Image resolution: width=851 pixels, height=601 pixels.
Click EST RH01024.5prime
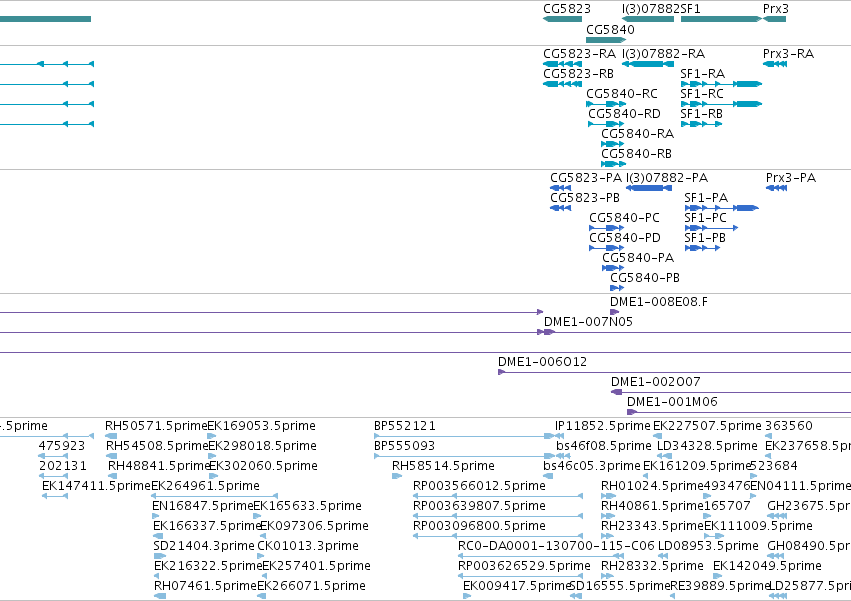point(608,496)
